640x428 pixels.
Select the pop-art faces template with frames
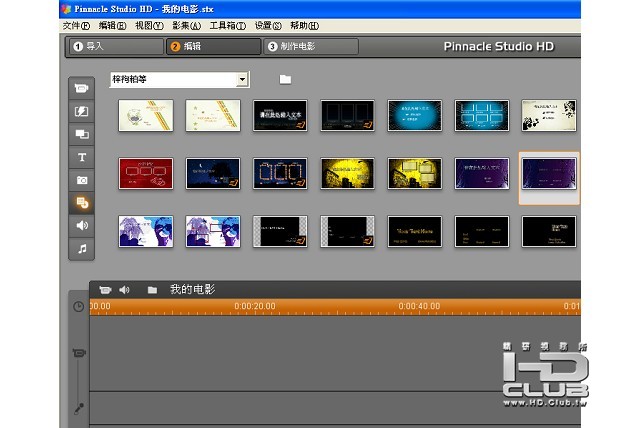(x=213, y=231)
